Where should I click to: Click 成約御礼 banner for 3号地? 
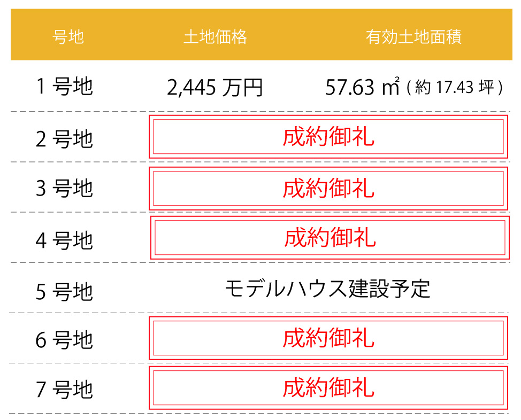(x=328, y=188)
